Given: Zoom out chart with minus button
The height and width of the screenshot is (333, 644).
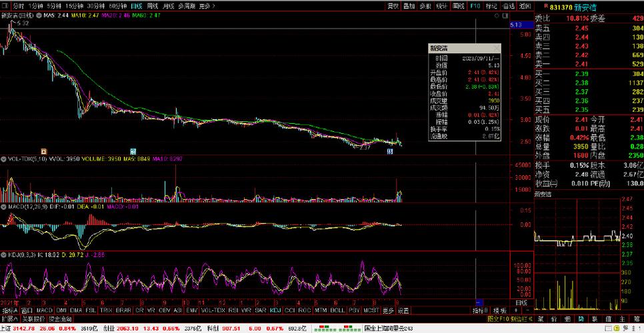Looking at the screenshot, I should tap(528, 310).
